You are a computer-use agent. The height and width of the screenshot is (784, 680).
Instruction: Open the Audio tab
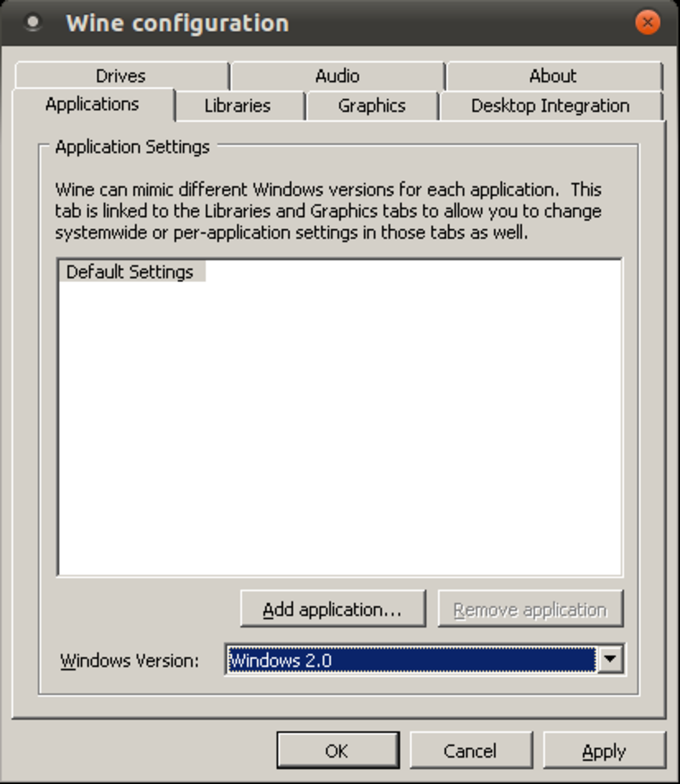pos(337,75)
